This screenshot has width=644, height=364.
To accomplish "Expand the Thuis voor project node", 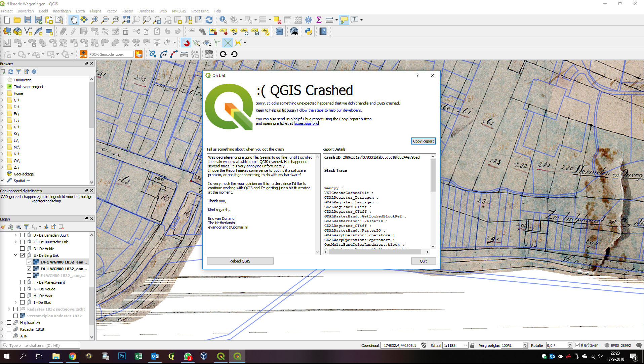I will (2, 87).
